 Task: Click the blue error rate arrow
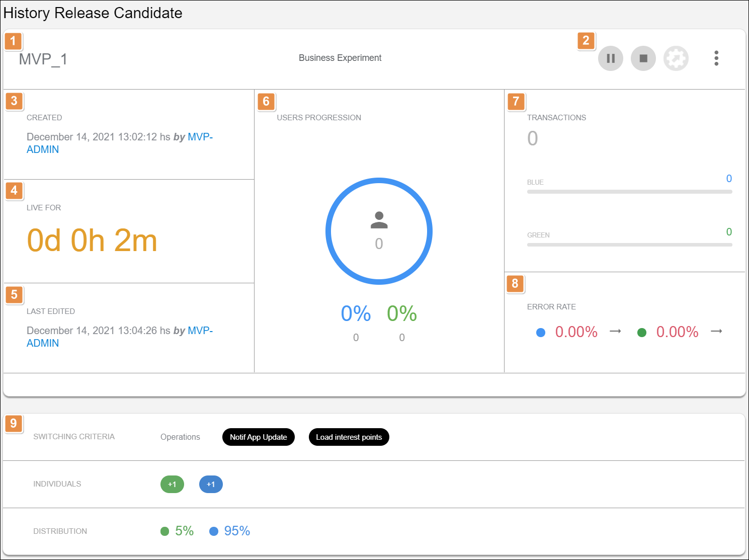(x=615, y=332)
